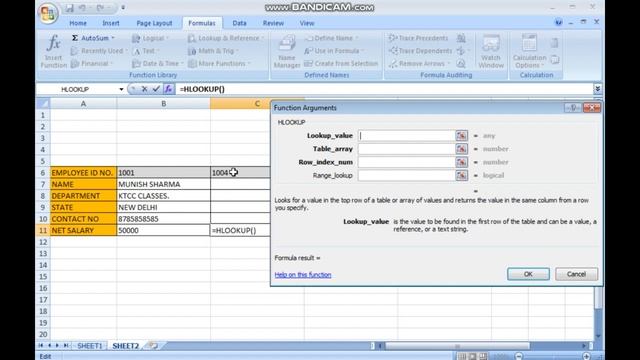640x360 pixels.
Task: Click Create from Selection
Action: (x=341, y=64)
